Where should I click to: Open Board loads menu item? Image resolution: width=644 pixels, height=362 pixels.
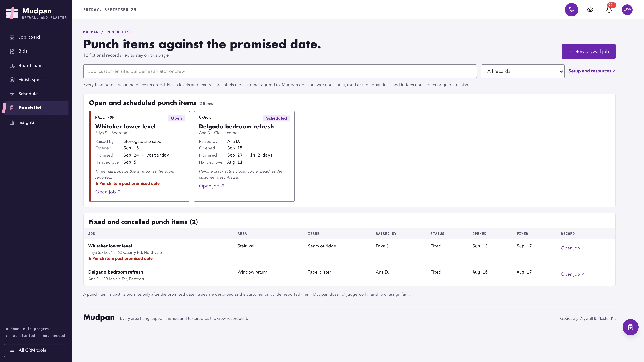tap(36, 66)
